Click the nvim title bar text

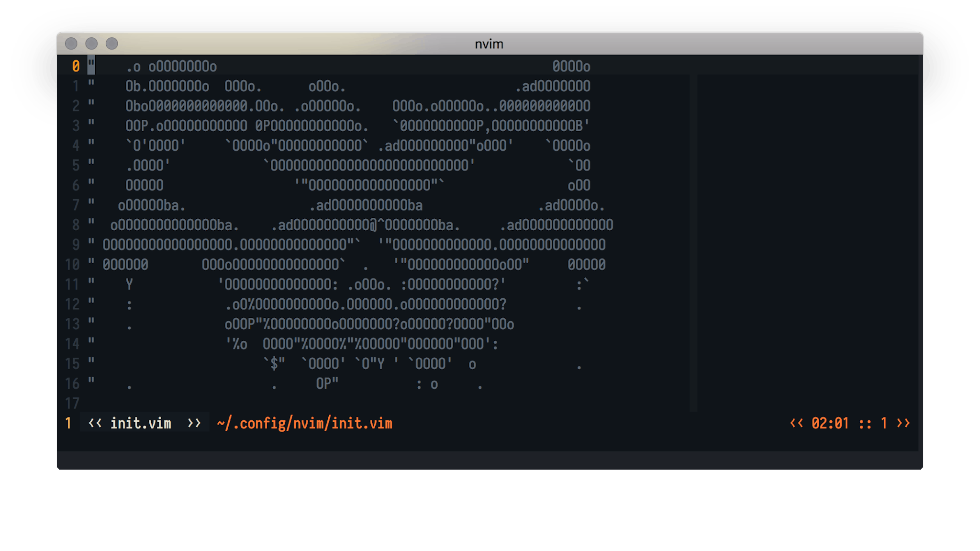pos(489,44)
